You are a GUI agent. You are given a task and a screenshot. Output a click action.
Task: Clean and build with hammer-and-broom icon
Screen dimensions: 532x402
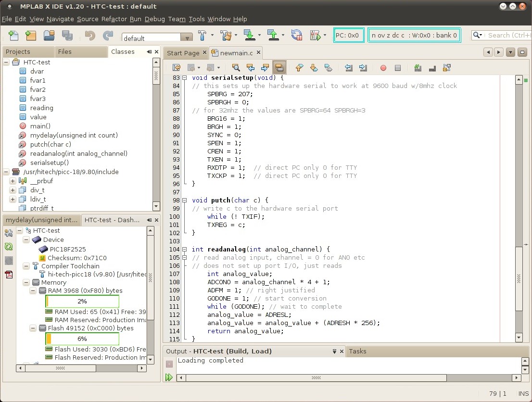click(225, 35)
